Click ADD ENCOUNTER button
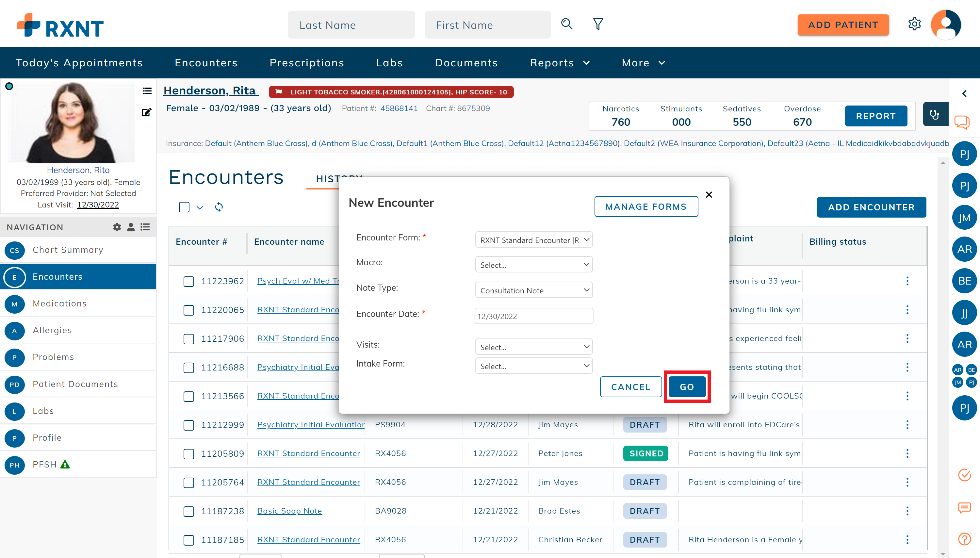Viewport: 980px width, 558px height. coord(871,207)
